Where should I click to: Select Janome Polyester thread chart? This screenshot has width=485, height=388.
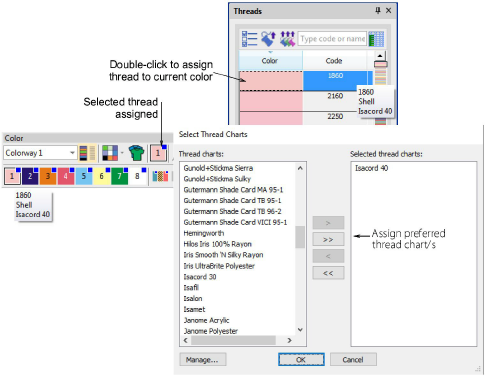(210, 331)
